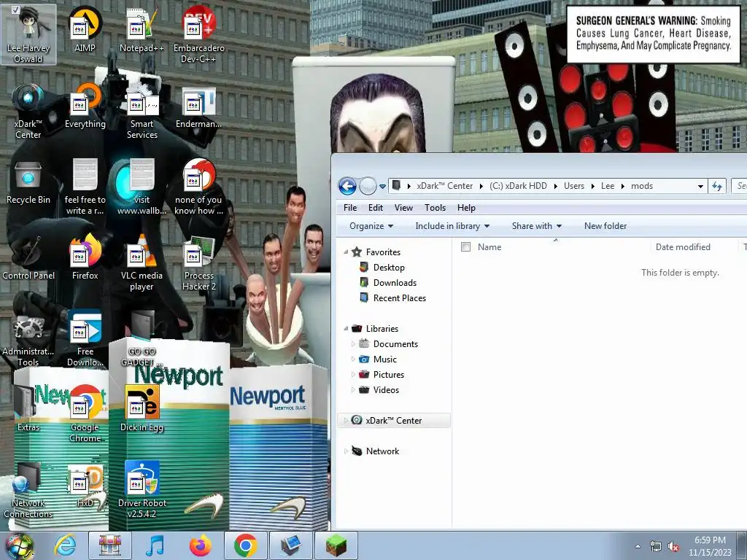Go back with the Explorer Back button

pos(348,186)
